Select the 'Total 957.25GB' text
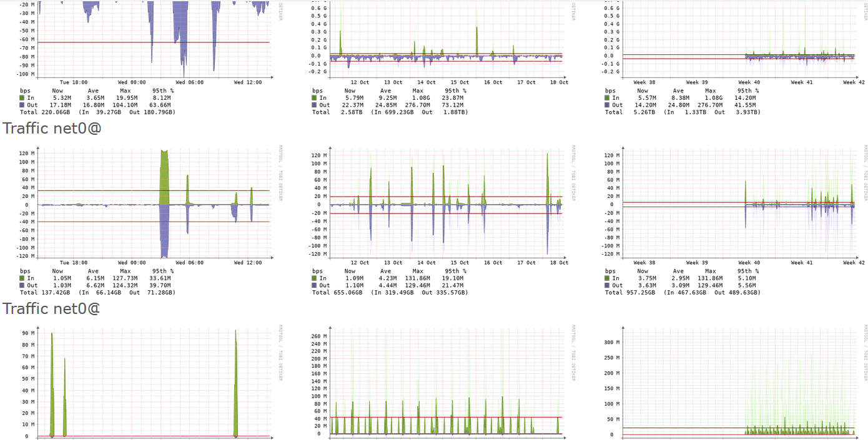 point(631,293)
